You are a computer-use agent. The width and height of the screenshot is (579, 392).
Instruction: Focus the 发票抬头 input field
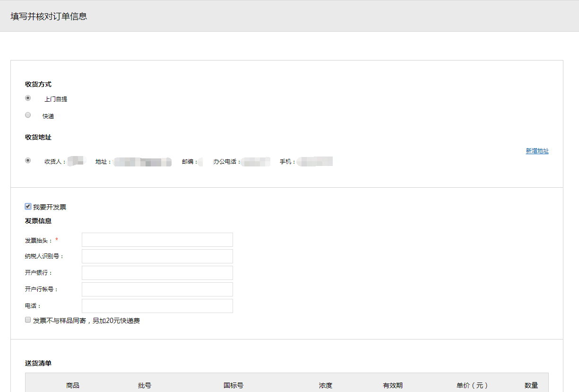[x=157, y=240]
